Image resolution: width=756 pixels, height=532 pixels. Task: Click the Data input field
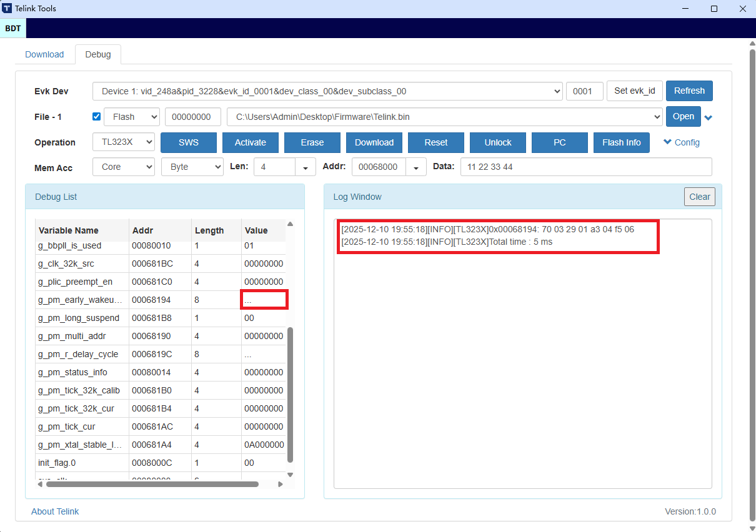[x=585, y=167]
